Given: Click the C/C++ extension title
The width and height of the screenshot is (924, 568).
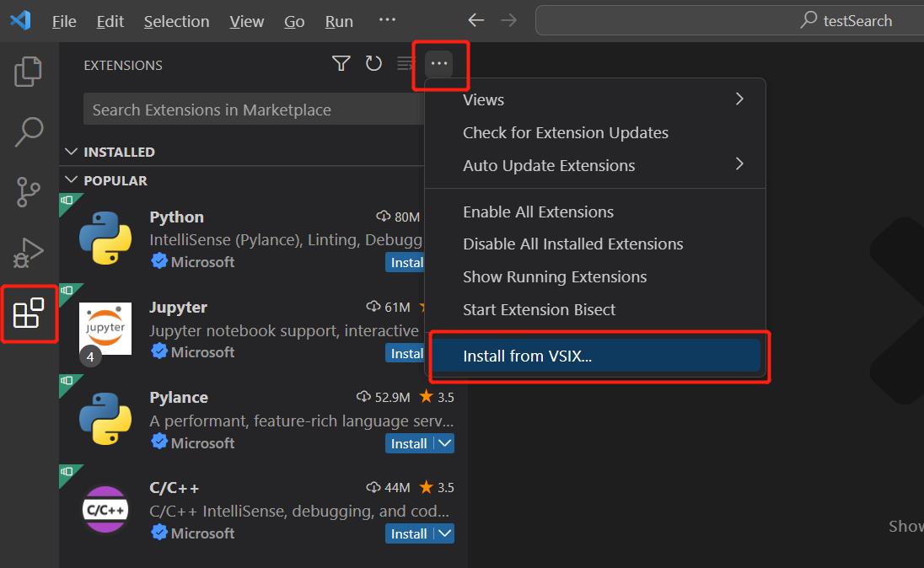Looking at the screenshot, I should pyautogui.click(x=174, y=488).
